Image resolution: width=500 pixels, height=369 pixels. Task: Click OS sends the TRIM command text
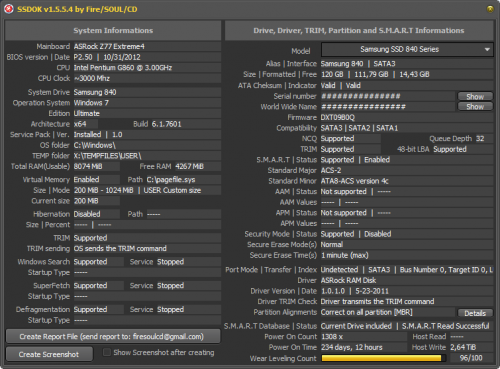120,249
